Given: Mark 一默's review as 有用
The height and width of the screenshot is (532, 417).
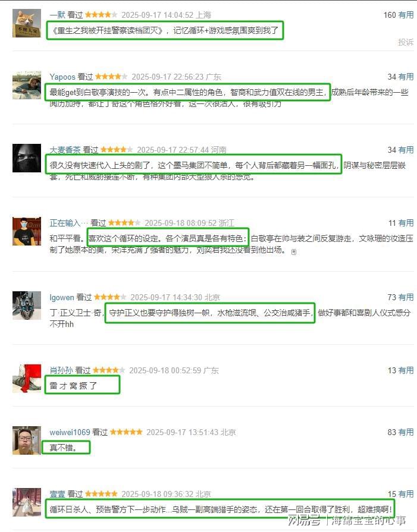Looking at the screenshot, I should click(x=406, y=15).
